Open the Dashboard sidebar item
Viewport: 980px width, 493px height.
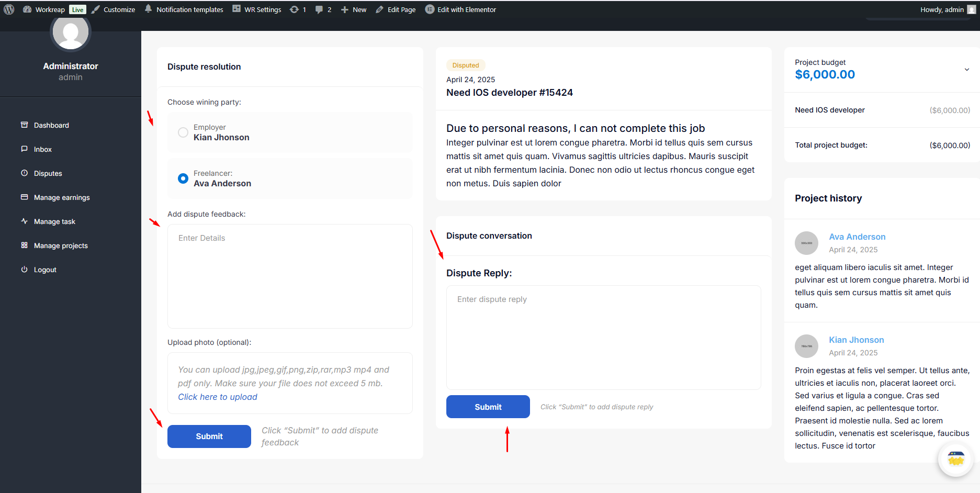point(51,125)
